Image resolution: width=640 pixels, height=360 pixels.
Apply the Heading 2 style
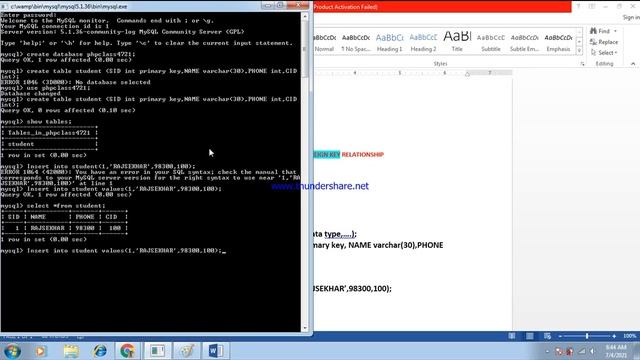click(423, 42)
